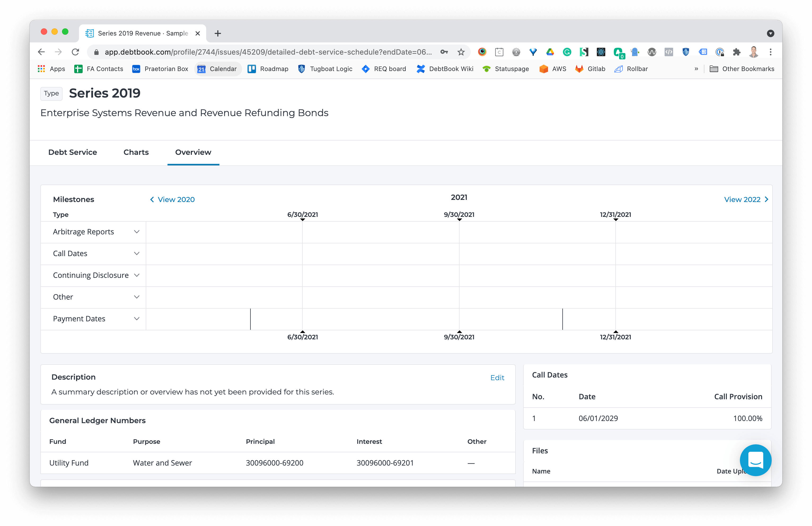Open the saved passwords key icon
Viewport: 812px width, 526px height.
[444, 52]
